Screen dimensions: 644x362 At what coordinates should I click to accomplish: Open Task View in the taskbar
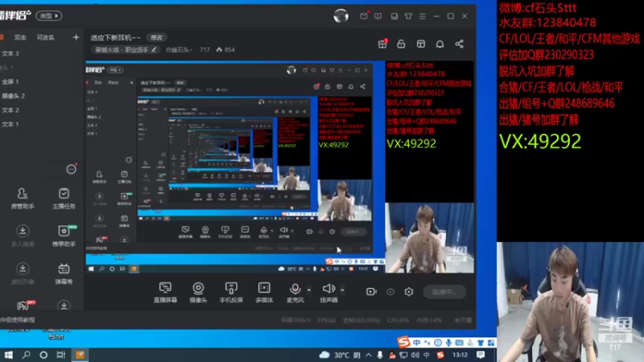coord(61,355)
